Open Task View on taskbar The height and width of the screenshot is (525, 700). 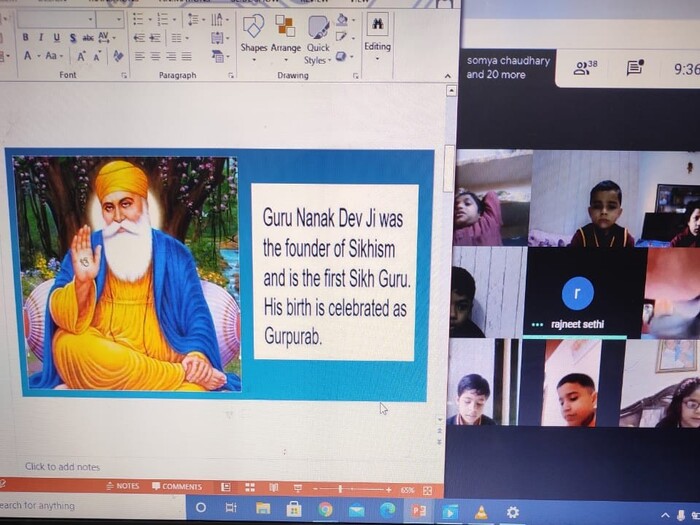pos(231,508)
